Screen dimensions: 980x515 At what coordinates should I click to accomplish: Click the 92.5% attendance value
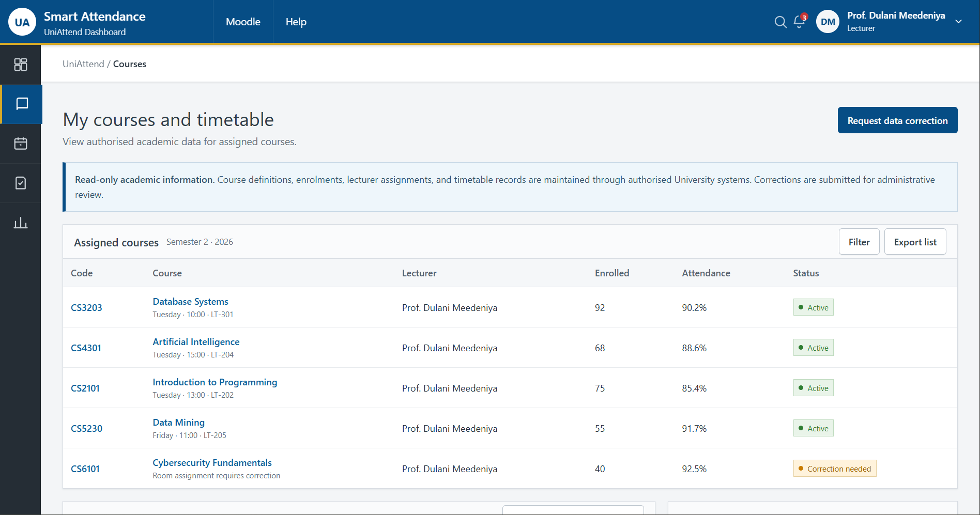click(694, 469)
